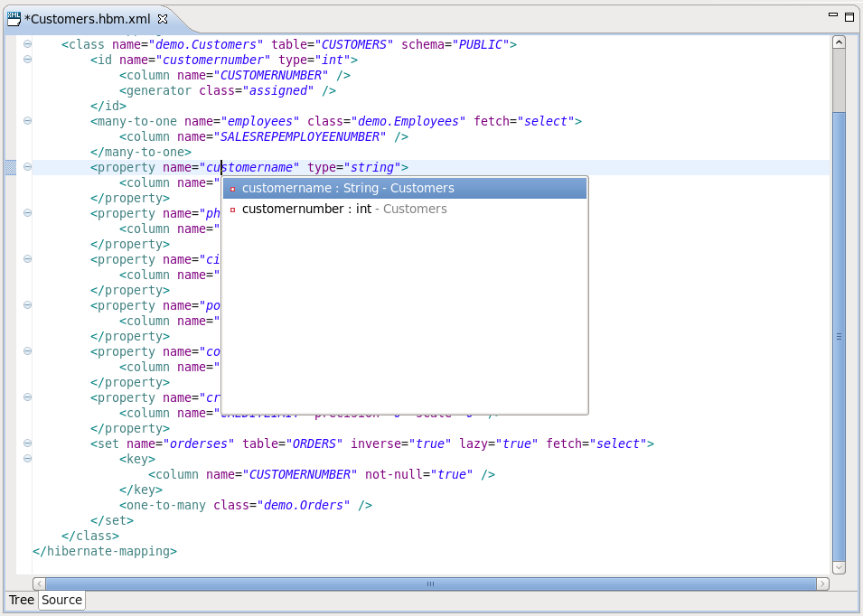
Task: Click the field icon beside customernumber suggestion
Action: [x=233, y=209]
